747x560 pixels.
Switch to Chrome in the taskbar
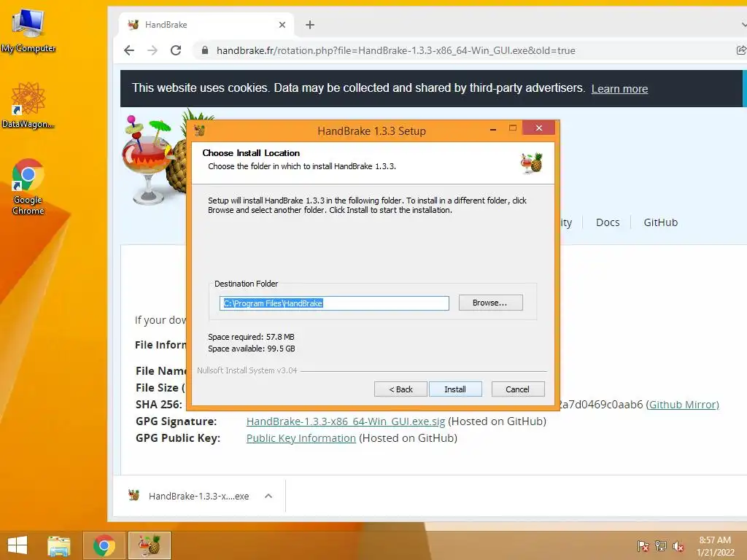[104, 545]
